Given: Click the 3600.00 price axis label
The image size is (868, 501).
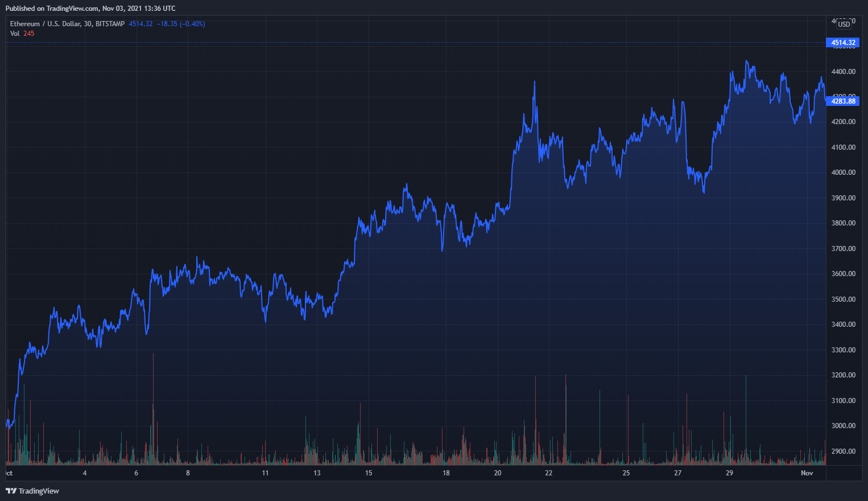Looking at the screenshot, I should [844, 274].
